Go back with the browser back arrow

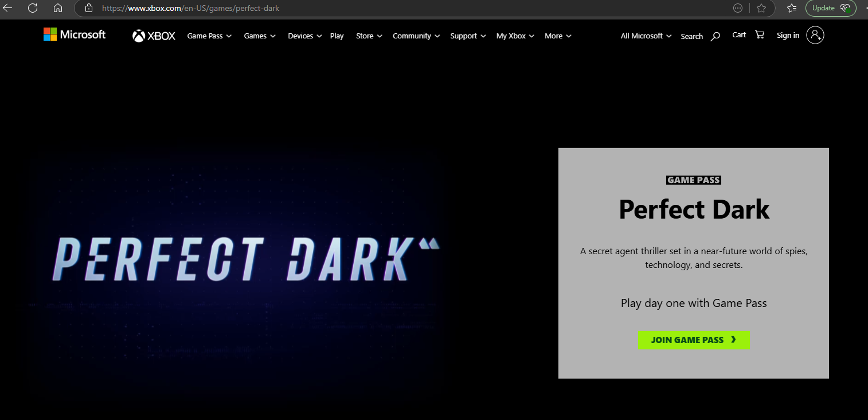[7, 8]
